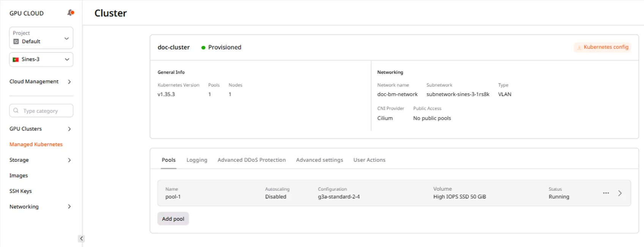This screenshot has height=247, width=644.
Task: Click the No public pools value
Action: (x=432, y=118)
